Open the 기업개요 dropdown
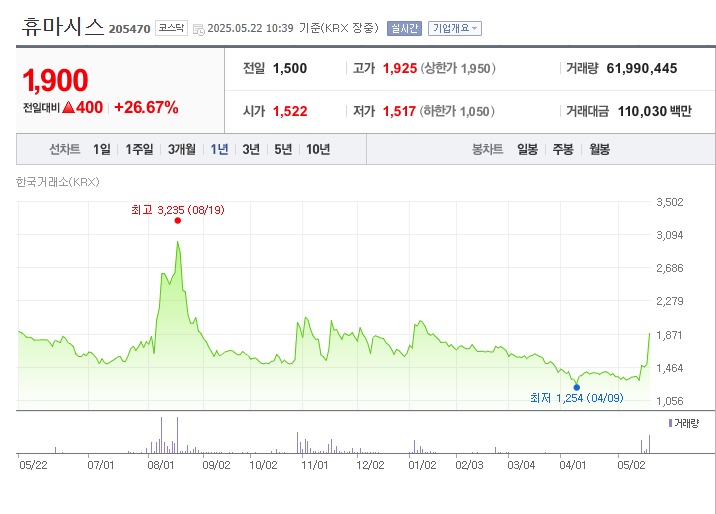The height and width of the screenshot is (514, 716). coord(454,28)
